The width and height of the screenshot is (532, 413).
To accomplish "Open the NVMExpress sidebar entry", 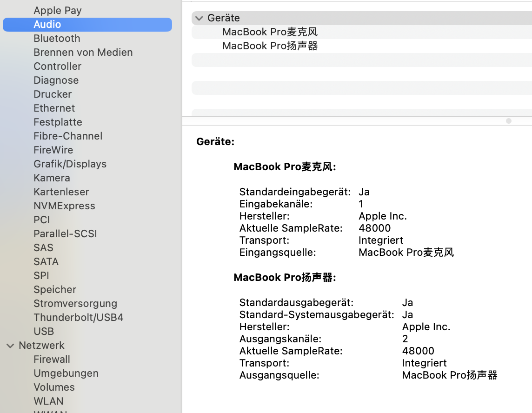I will click(65, 206).
